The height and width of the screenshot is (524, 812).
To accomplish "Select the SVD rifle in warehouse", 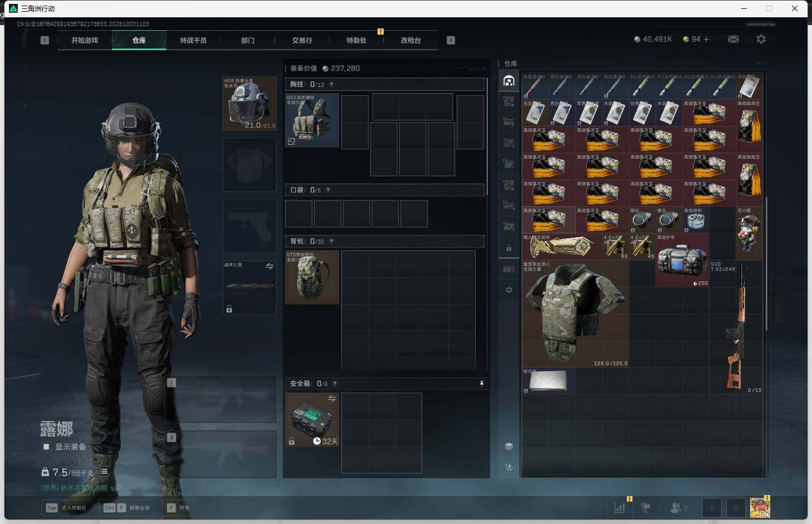I will pos(736,328).
